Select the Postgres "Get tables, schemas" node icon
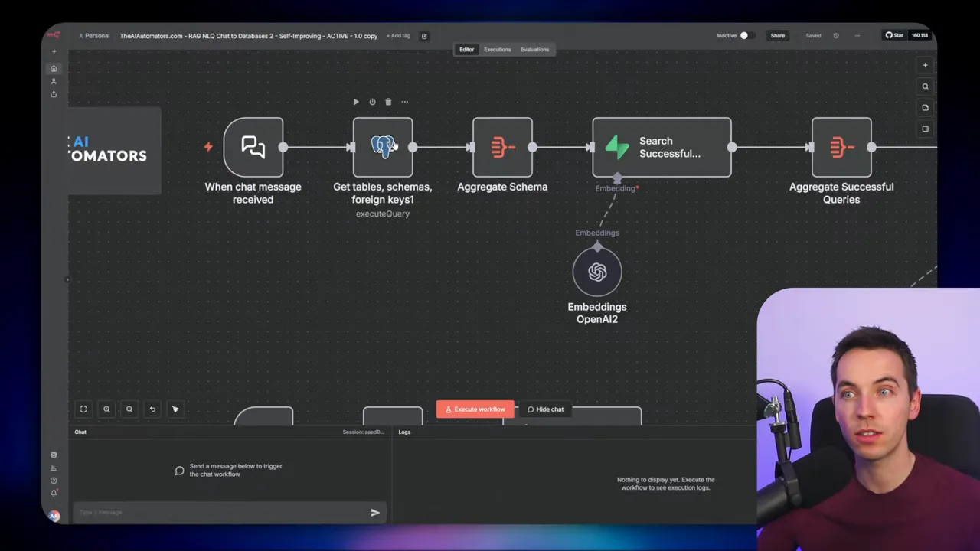Image resolution: width=980 pixels, height=551 pixels. 383,146
